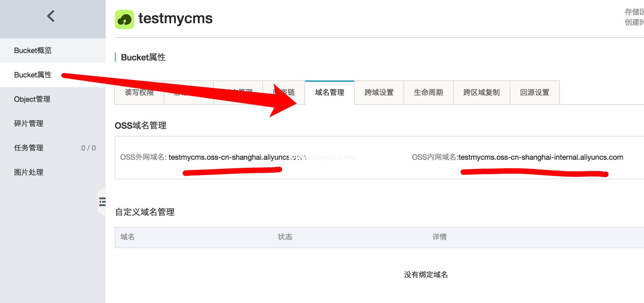Click the back arrow icon in sidebar
The width and height of the screenshot is (644, 303).
[51, 16]
